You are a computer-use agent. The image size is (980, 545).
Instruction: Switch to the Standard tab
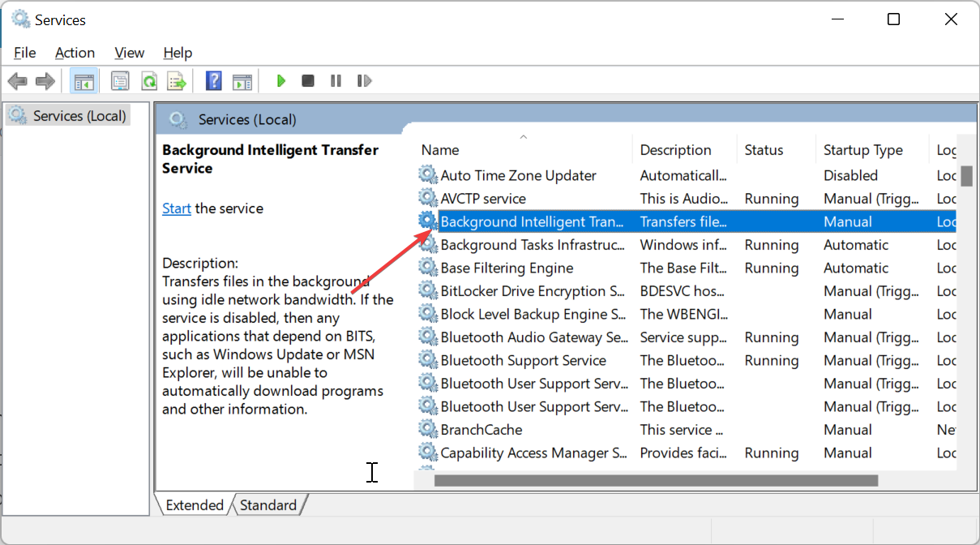pyautogui.click(x=268, y=505)
